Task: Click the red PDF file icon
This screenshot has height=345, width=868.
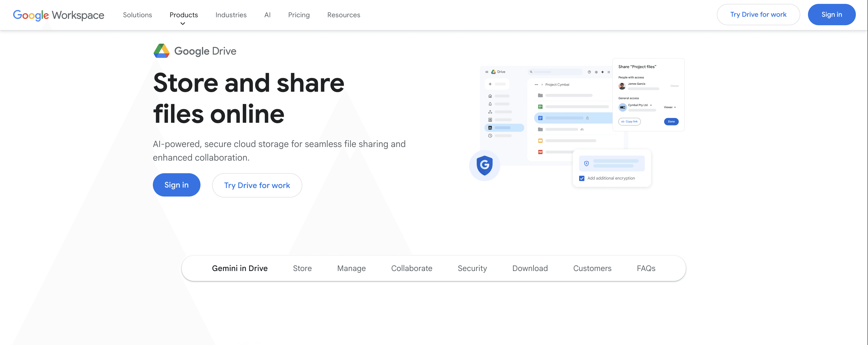Action: [x=540, y=152]
